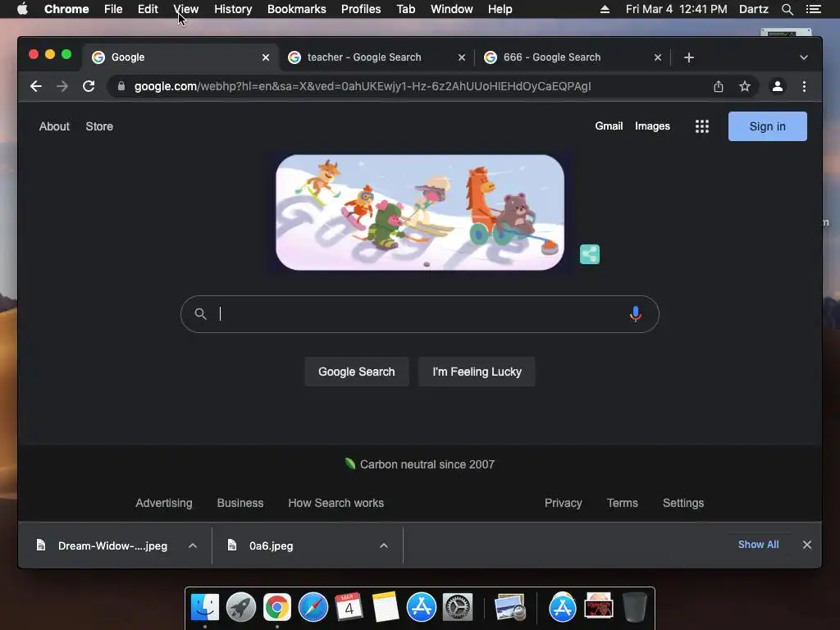Image resolution: width=840 pixels, height=630 pixels.
Task: Open the About link
Action: point(54,126)
